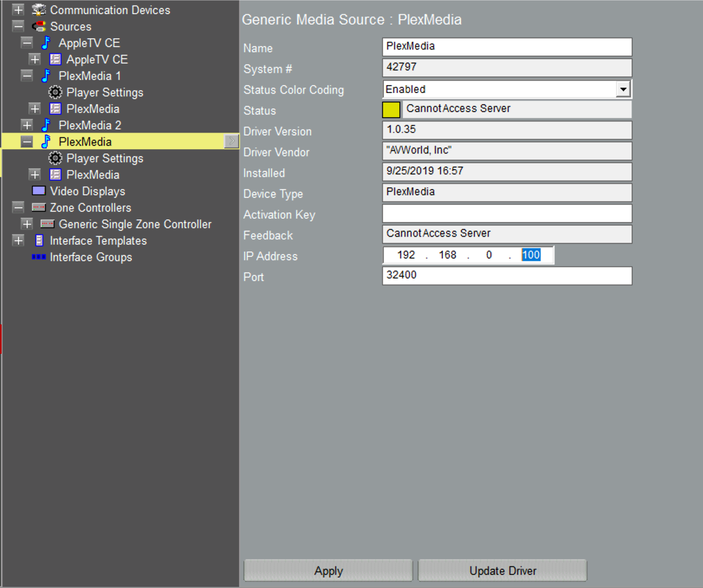
Task: Click the highlighted PlexMedia music note icon
Action: click(46, 142)
